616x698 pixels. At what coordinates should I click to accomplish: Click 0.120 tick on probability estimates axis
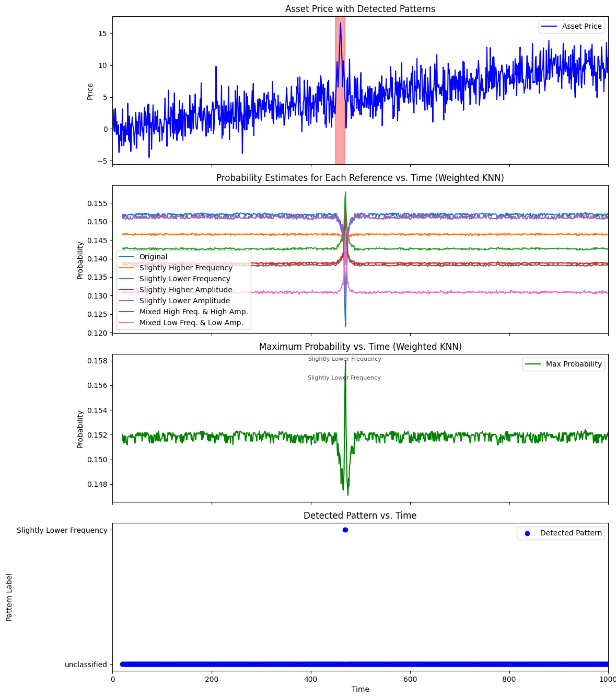[97, 333]
